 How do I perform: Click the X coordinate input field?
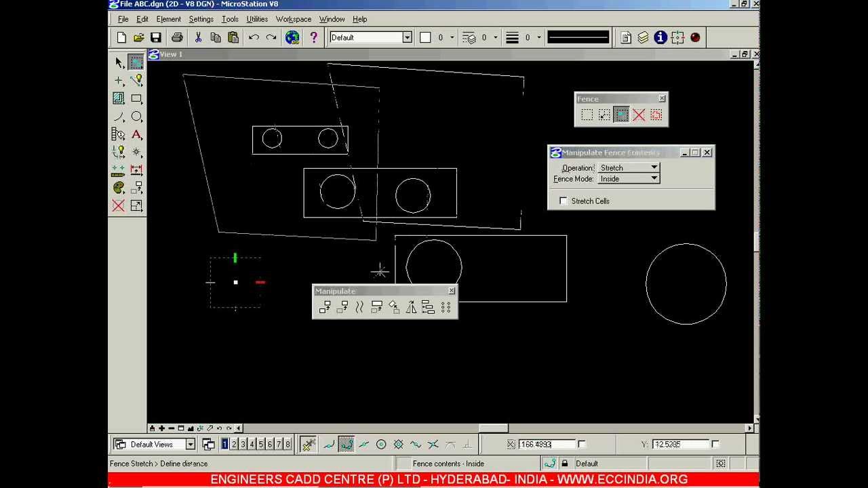coord(547,444)
